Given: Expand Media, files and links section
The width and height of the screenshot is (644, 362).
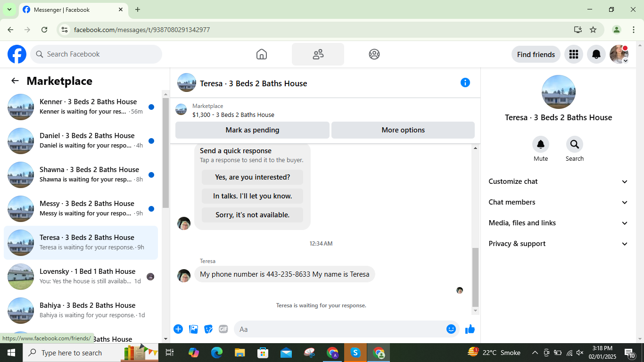Looking at the screenshot, I should pos(558,223).
